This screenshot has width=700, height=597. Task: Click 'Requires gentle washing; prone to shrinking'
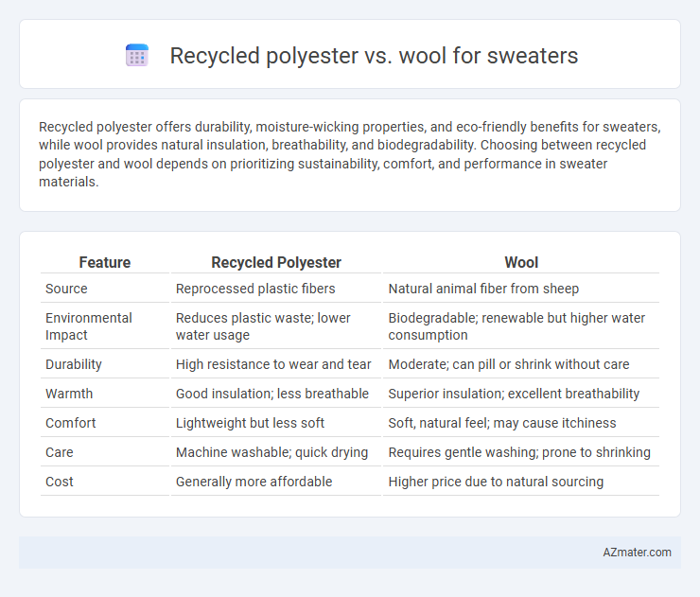coord(519,452)
